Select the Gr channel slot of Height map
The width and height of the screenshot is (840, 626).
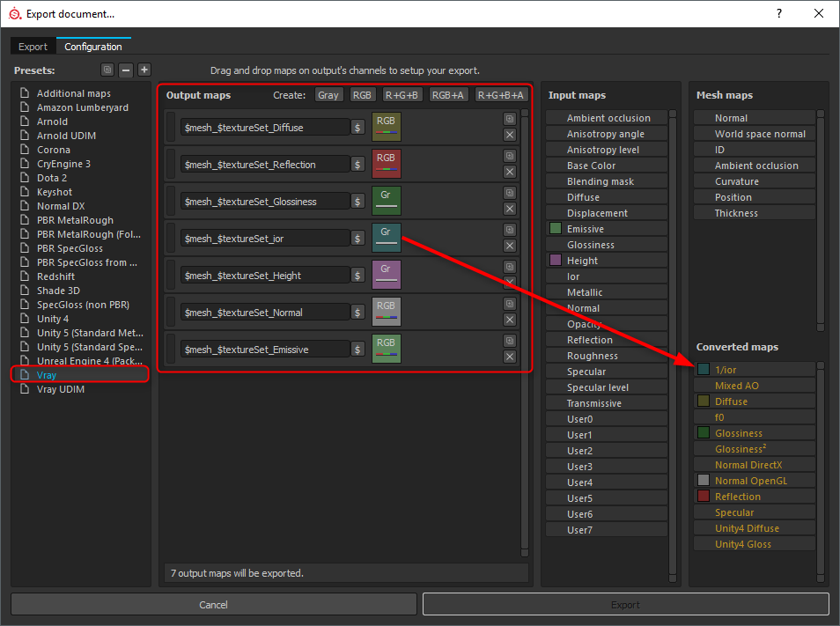coord(387,274)
